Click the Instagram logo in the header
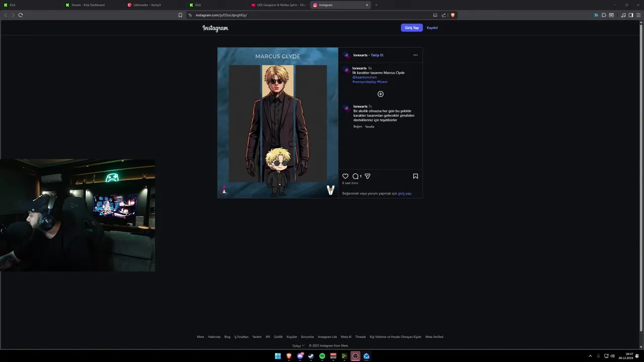 pyautogui.click(x=215, y=28)
